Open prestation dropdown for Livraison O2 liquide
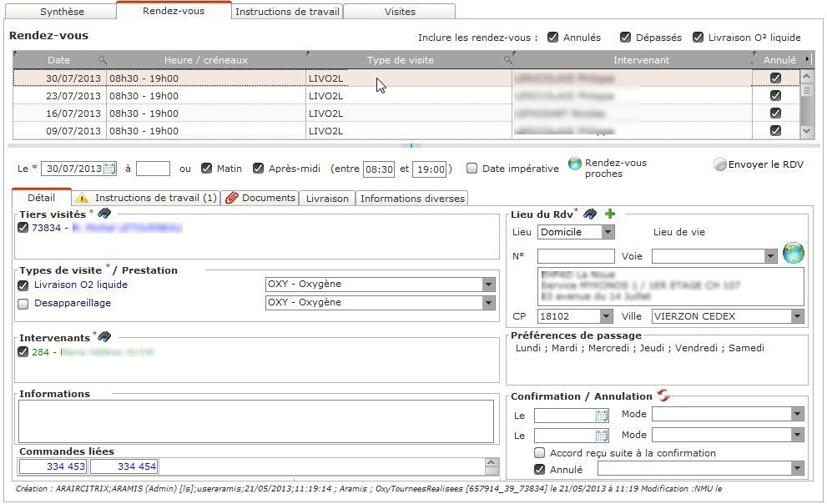The image size is (827, 504). click(488, 285)
